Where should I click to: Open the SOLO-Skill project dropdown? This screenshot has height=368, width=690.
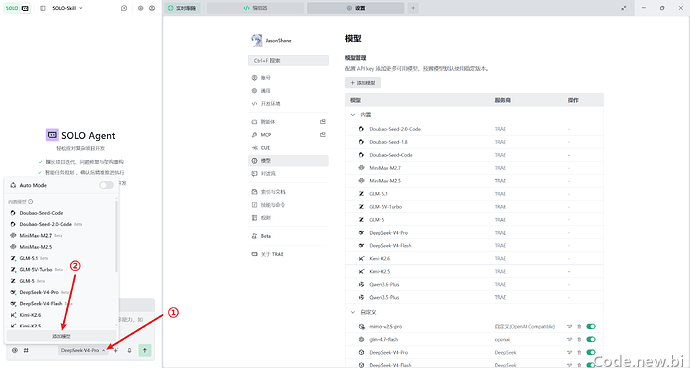coord(67,8)
